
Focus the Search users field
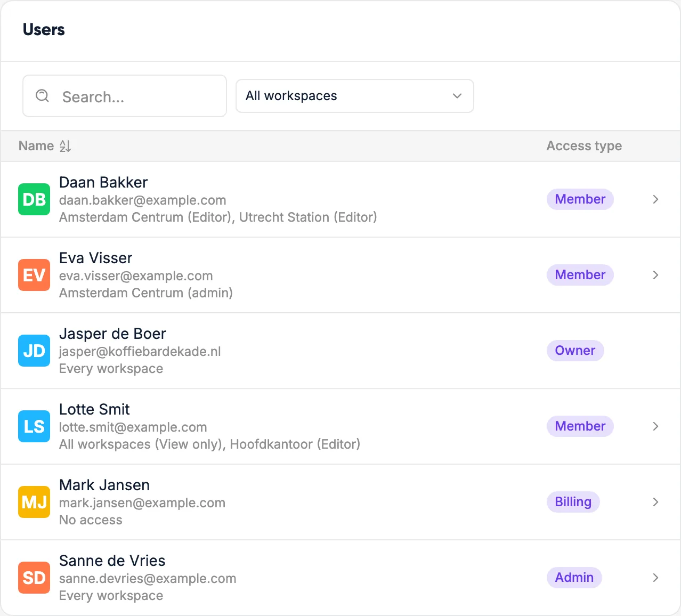point(125,96)
